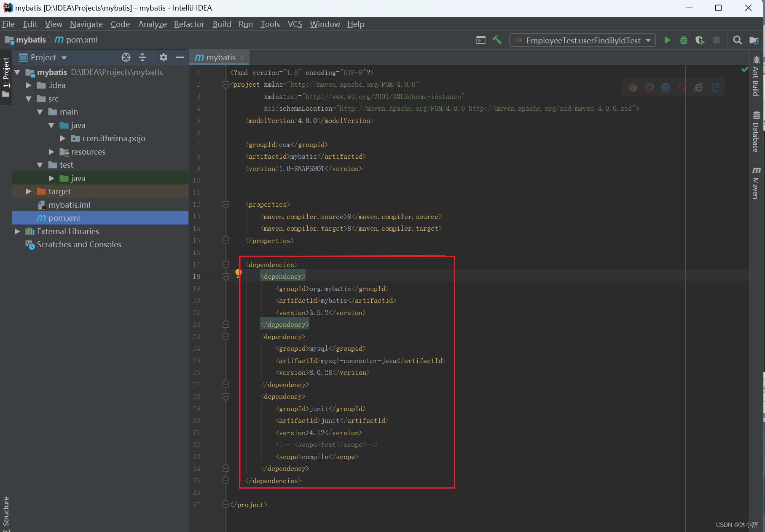Select pom.xml in project tree
The width and height of the screenshot is (765, 532).
(100, 218)
